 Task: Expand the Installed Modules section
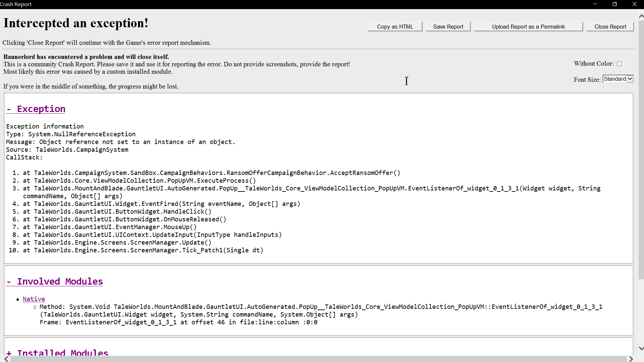pyautogui.click(x=58, y=353)
